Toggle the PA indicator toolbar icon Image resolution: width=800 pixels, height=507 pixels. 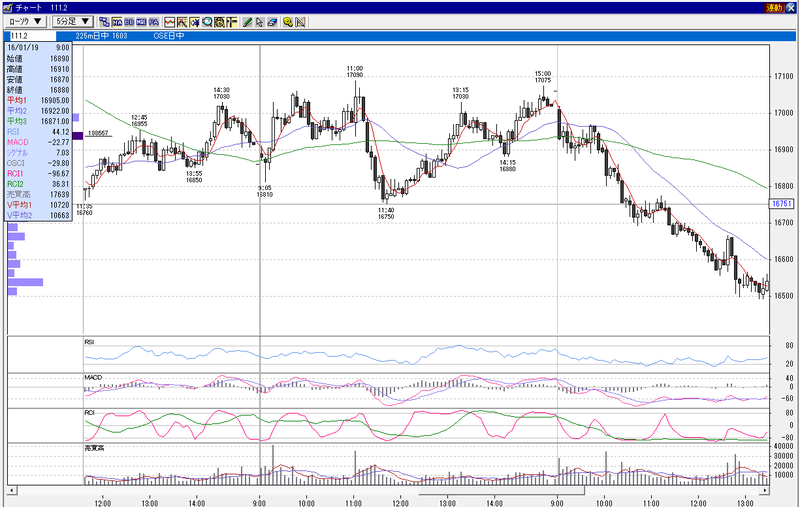pos(154,22)
